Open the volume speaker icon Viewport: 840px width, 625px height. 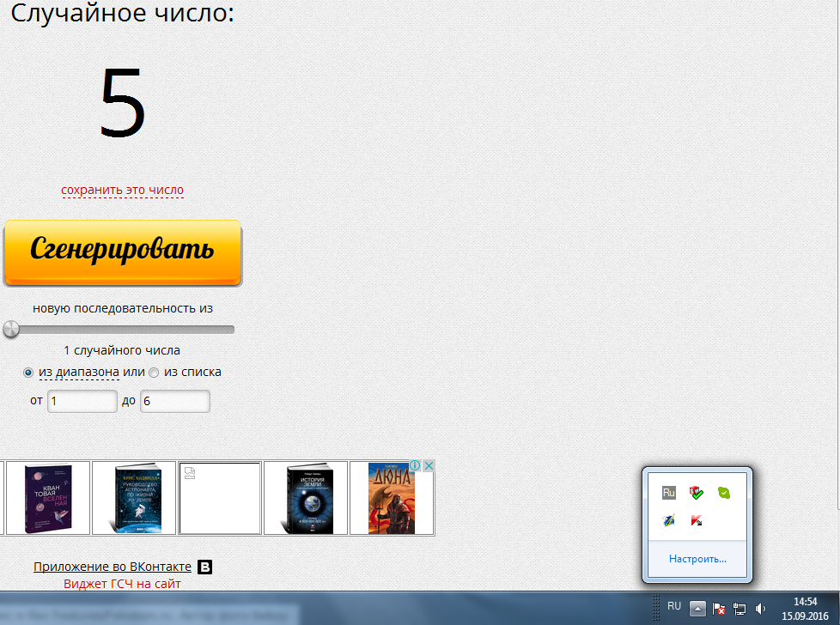pos(760,609)
